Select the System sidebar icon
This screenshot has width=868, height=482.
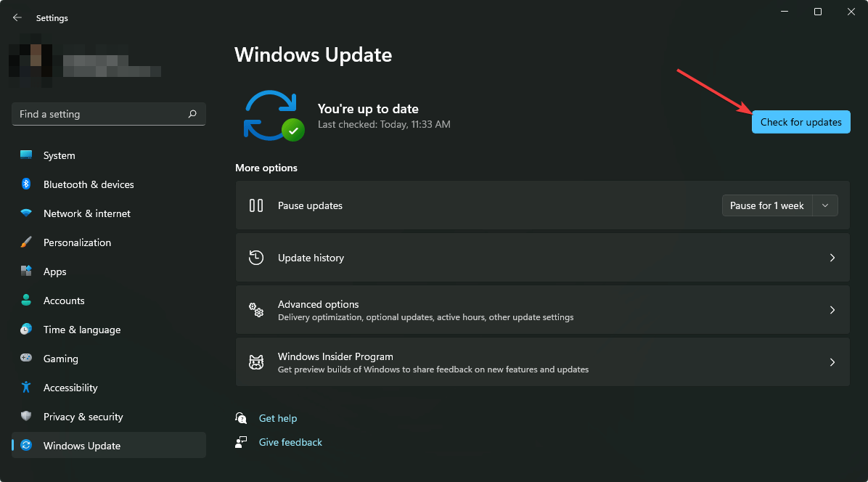tap(25, 155)
